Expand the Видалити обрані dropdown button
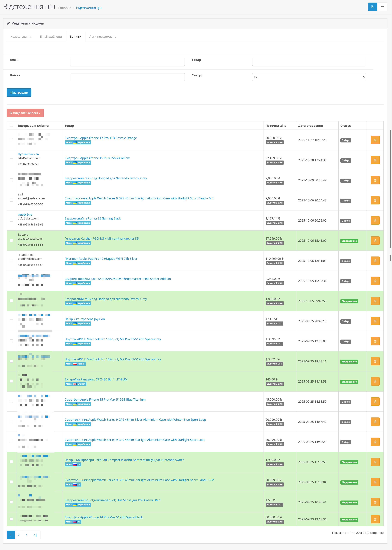The image size is (392, 550). [x=25, y=113]
